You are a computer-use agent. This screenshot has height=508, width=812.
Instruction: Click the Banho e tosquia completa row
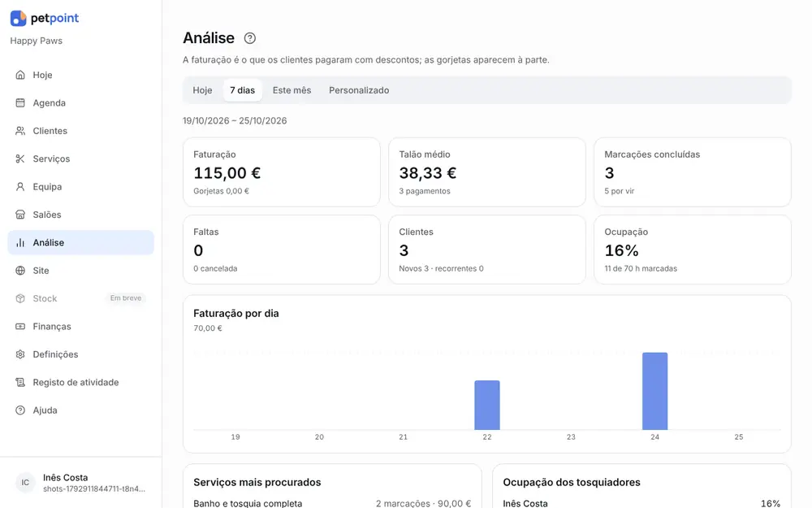click(332, 503)
